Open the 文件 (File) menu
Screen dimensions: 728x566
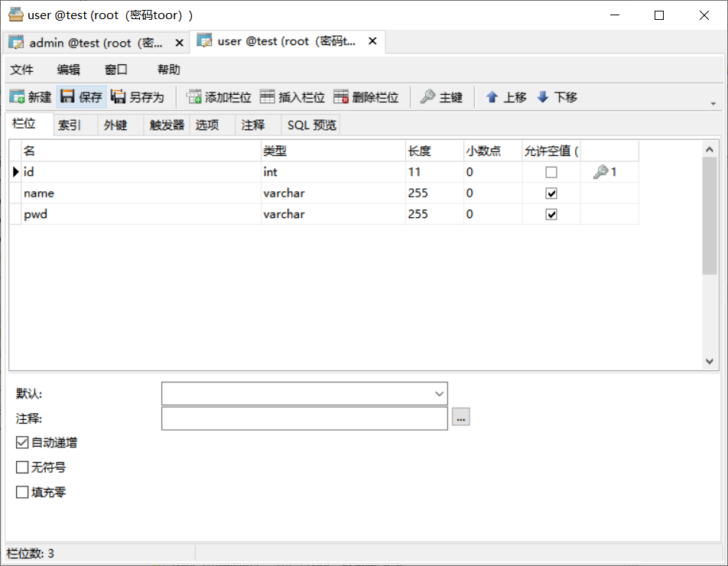(22, 70)
